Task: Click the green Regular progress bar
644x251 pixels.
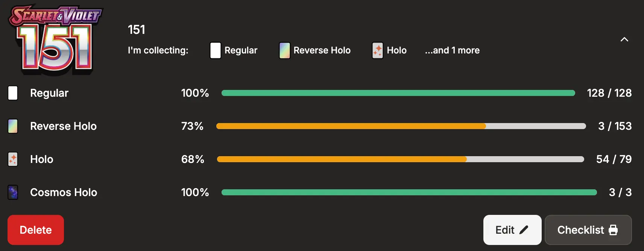Action: [x=398, y=93]
